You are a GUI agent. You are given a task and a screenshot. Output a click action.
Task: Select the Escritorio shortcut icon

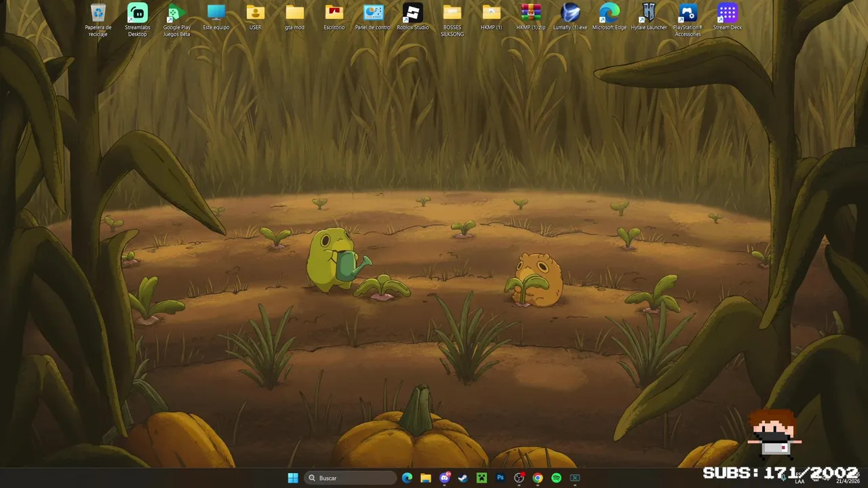pos(334,17)
